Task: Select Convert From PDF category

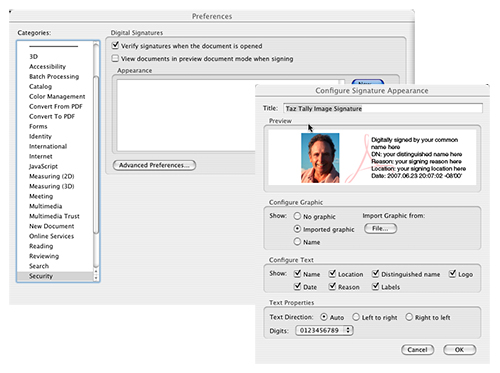Action: pos(56,106)
